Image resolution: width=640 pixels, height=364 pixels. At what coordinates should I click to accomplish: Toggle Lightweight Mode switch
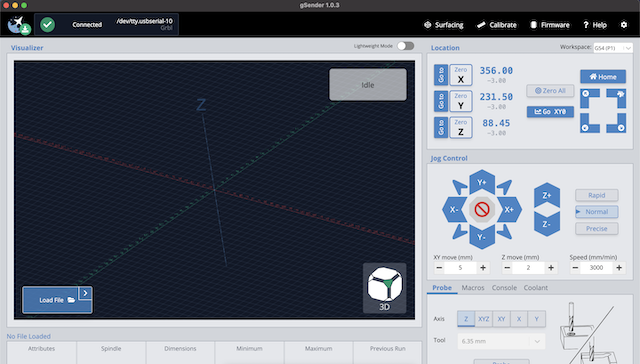[x=406, y=46]
